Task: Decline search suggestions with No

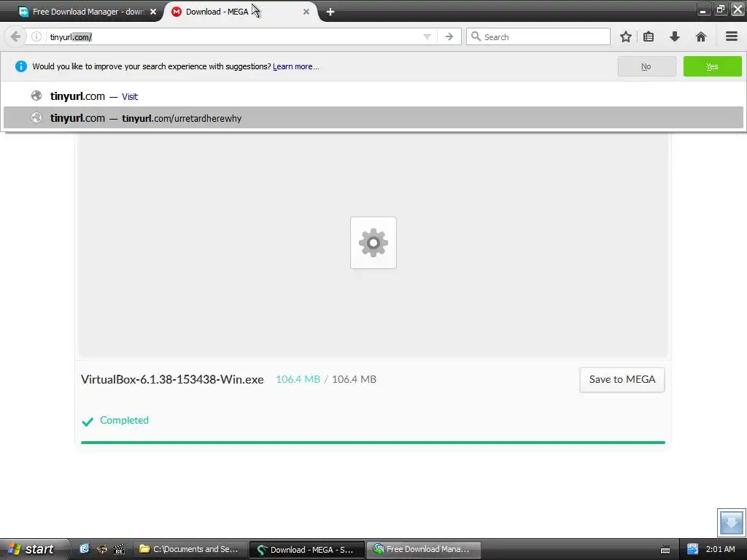Action: coord(646,66)
